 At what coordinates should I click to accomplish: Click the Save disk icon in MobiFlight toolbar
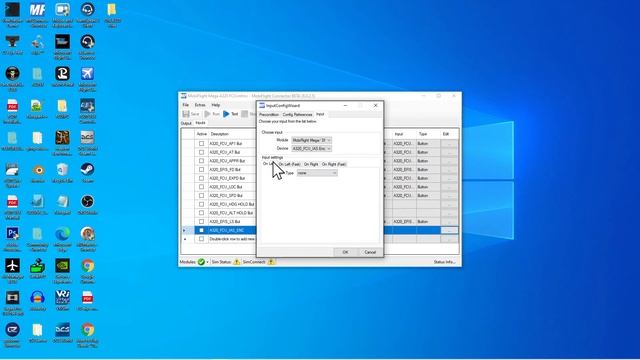pos(186,114)
